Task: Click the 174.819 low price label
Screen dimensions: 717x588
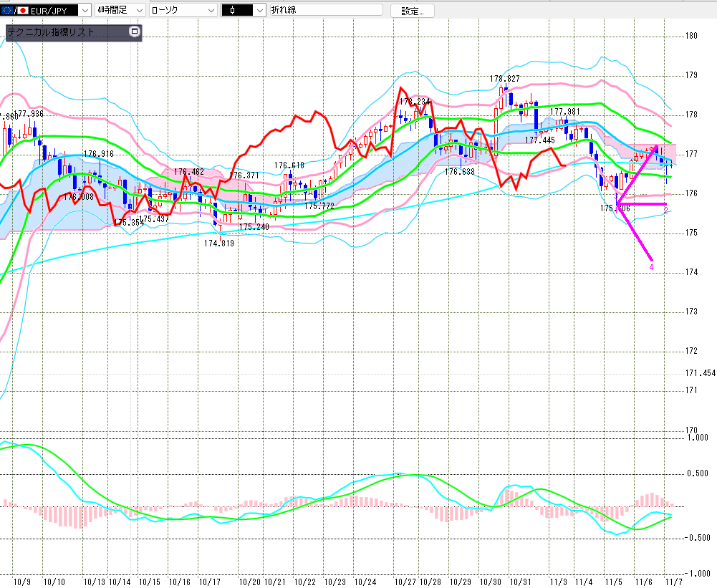Action: 219,244
